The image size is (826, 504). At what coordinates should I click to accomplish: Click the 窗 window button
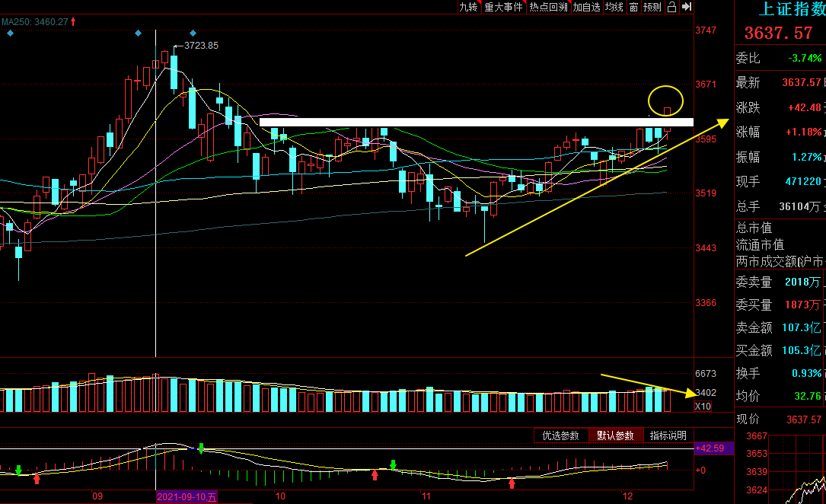click(x=633, y=7)
